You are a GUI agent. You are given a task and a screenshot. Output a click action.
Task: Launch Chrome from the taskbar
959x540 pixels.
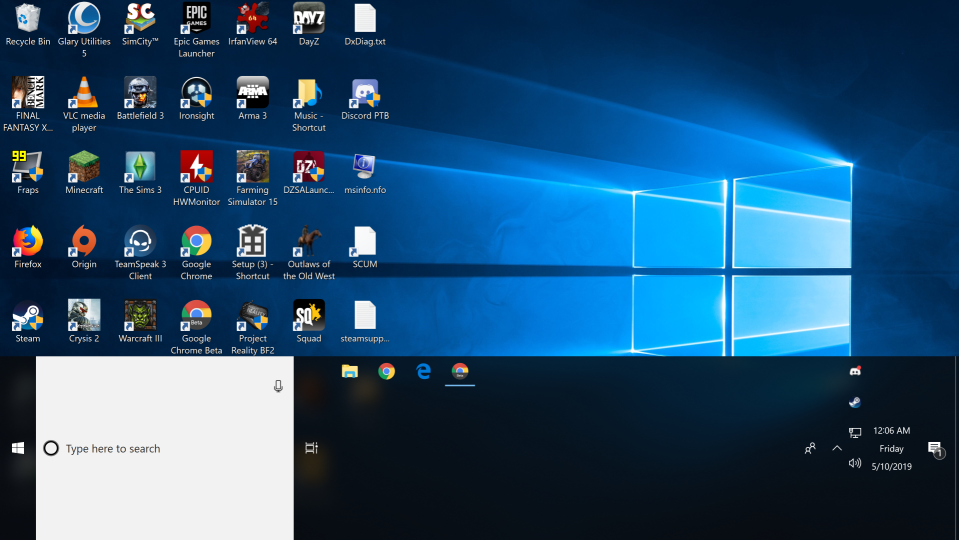pos(387,371)
